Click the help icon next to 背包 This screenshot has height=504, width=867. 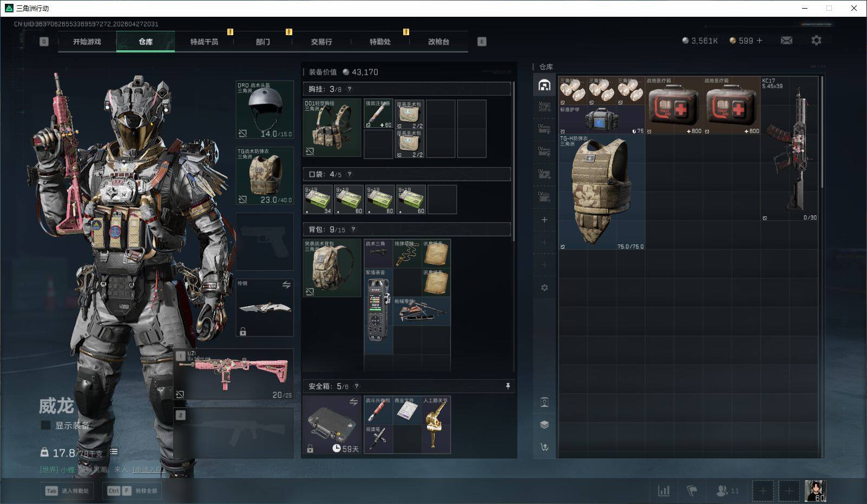click(x=353, y=229)
